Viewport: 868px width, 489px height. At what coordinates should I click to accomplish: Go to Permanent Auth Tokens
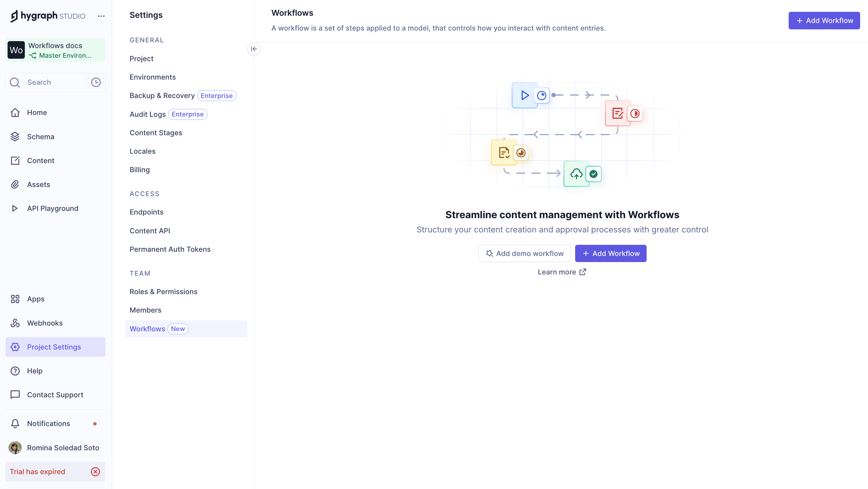pos(170,249)
